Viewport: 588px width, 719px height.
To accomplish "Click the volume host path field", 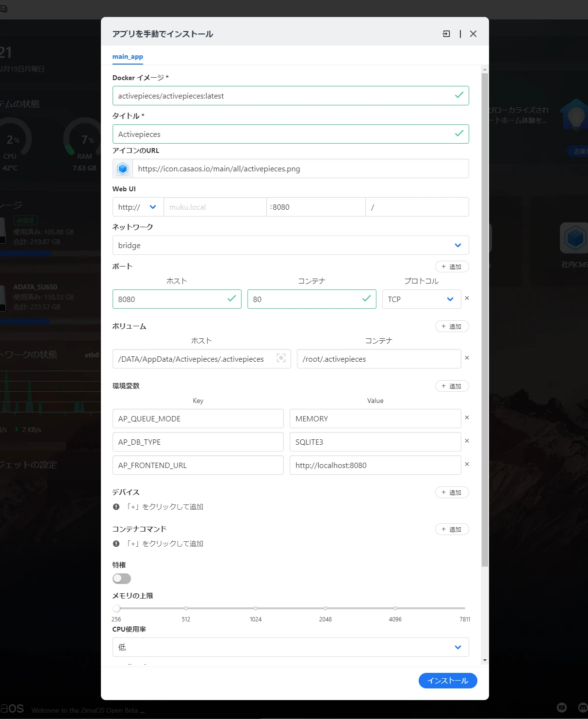I will pyautogui.click(x=201, y=359).
